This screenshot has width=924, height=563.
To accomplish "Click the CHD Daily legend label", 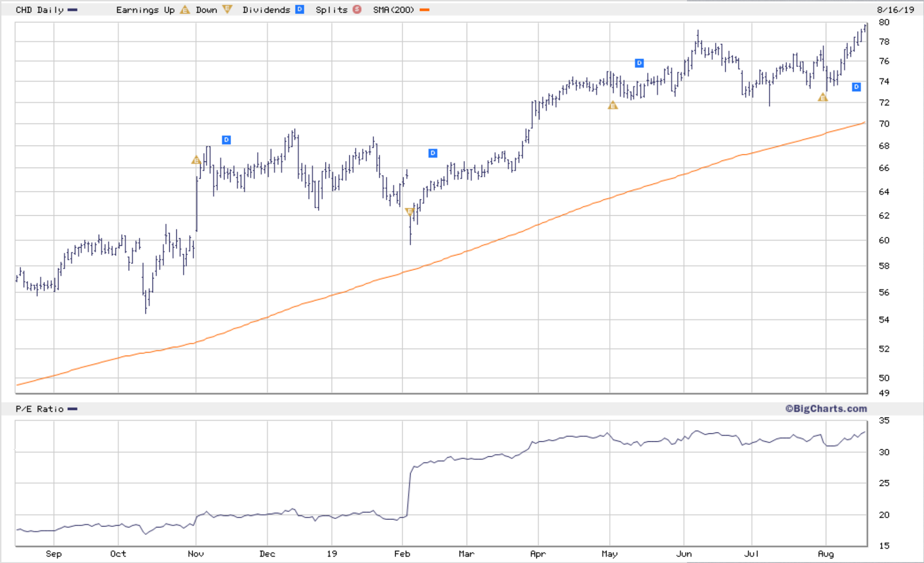I will (x=39, y=10).
